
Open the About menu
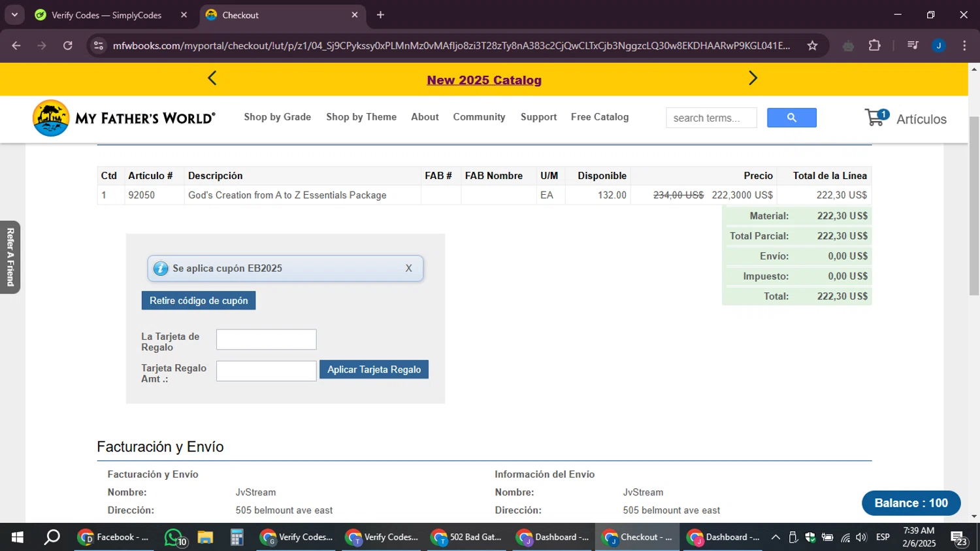click(425, 117)
